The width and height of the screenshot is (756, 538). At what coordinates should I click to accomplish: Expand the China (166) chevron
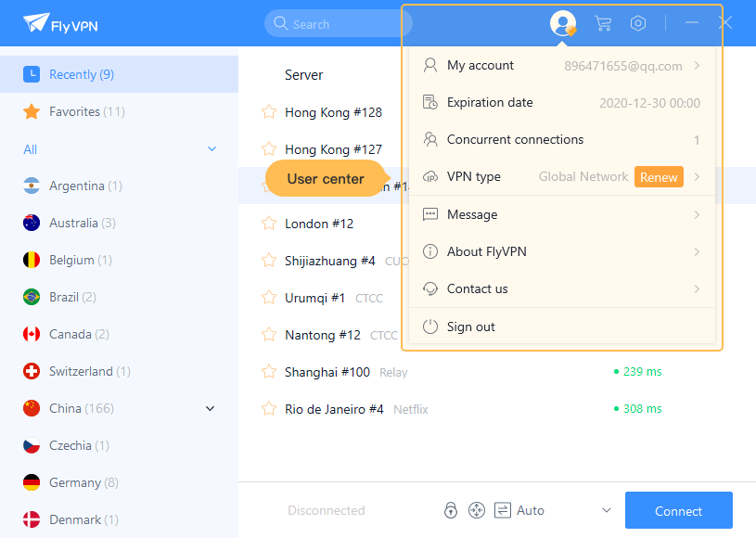pos(211,409)
